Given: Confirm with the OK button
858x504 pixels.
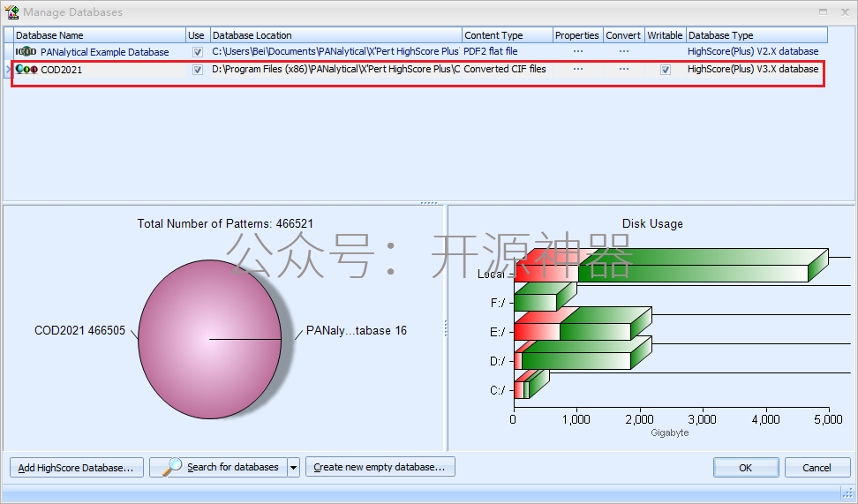Looking at the screenshot, I should [746, 467].
